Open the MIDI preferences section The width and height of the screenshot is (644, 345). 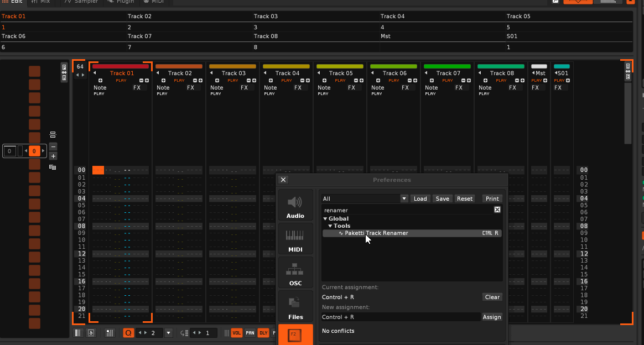coord(295,239)
